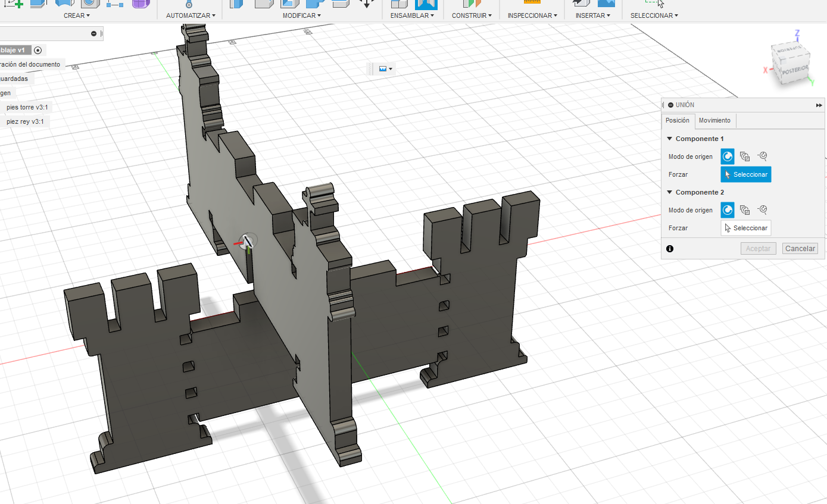This screenshot has width=827, height=504.
Task: Switch to the Movimiento tab
Action: pos(714,120)
